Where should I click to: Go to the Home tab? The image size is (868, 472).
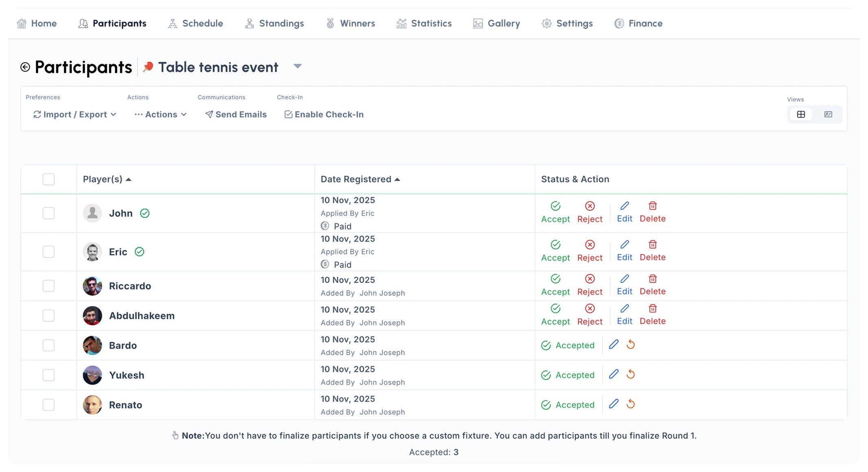(x=37, y=24)
